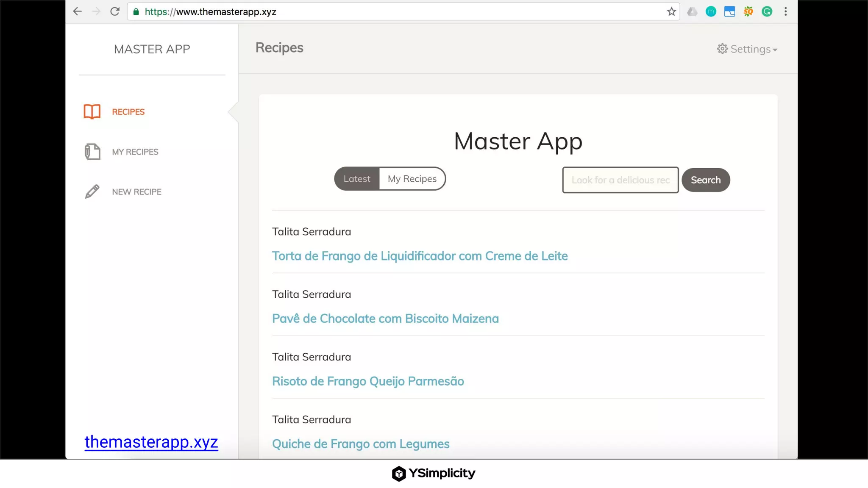Click the Search button
The height and width of the screenshot is (488, 868).
[706, 180]
